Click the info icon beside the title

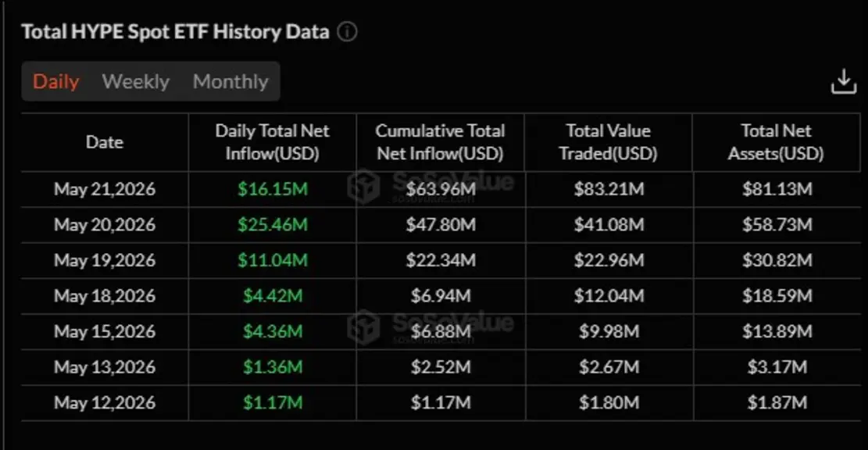(347, 31)
